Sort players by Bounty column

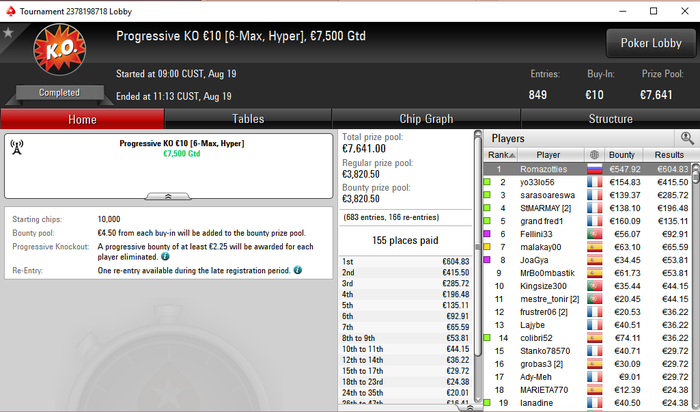coord(621,155)
